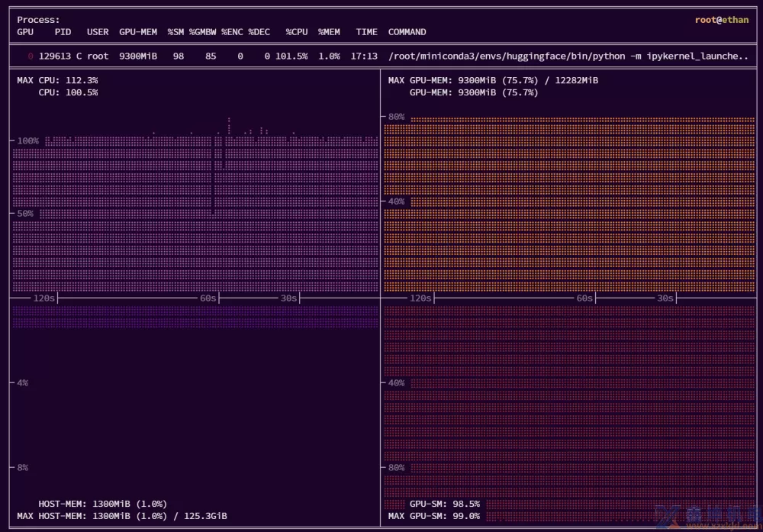
Task: Click the "Process:" section label
Action: 38,20
